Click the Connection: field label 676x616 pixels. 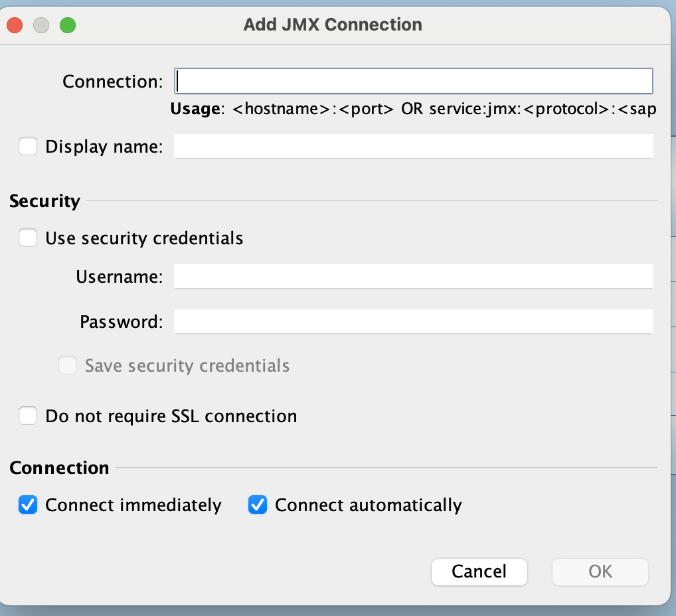113,82
